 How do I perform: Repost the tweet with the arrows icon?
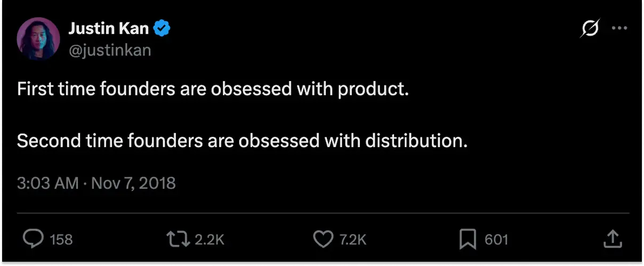[178, 239]
